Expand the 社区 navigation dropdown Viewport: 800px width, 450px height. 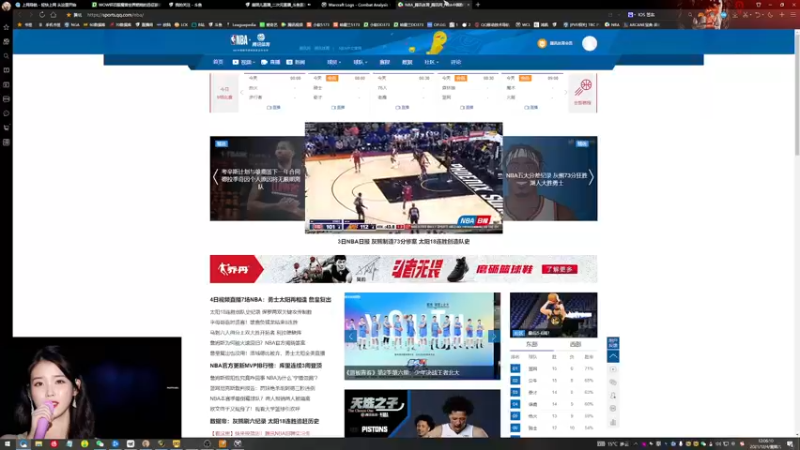point(431,62)
